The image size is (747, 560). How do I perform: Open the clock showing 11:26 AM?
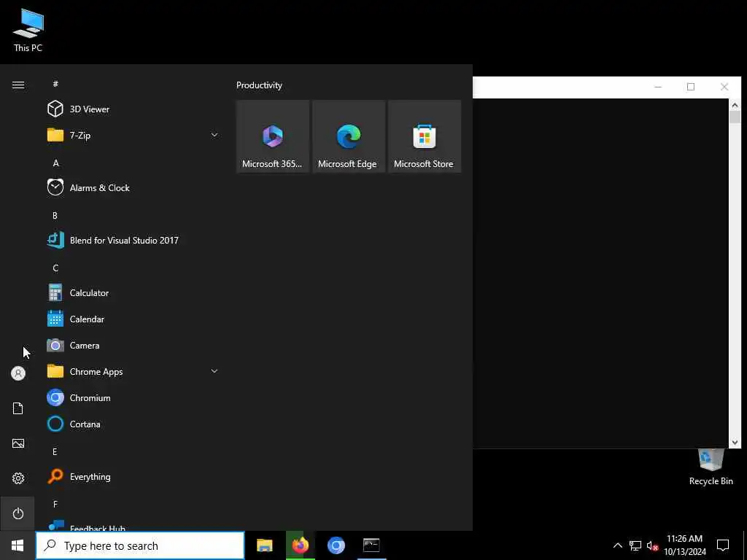click(x=684, y=545)
